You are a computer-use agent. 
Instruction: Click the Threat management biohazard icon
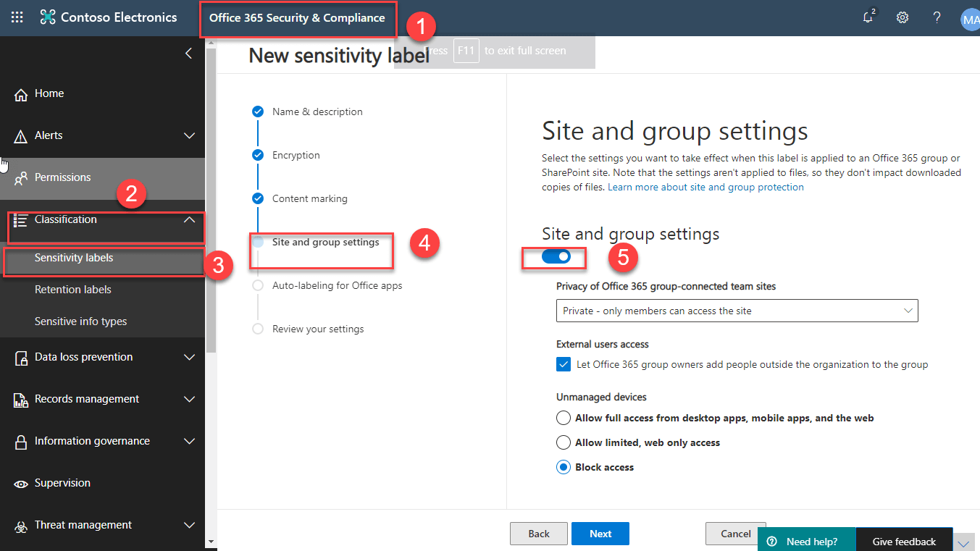pos(21,526)
